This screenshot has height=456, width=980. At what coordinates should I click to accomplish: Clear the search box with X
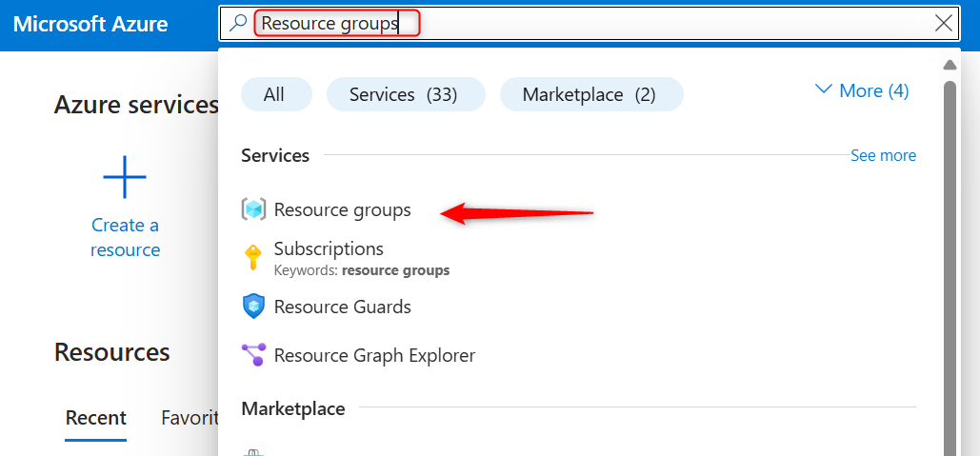pyautogui.click(x=944, y=24)
